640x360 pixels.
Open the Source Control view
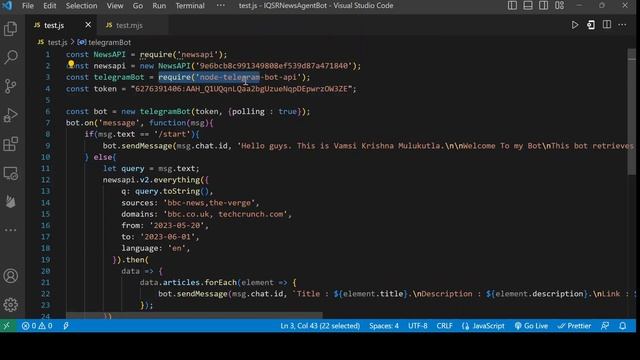pyautogui.click(x=11, y=86)
